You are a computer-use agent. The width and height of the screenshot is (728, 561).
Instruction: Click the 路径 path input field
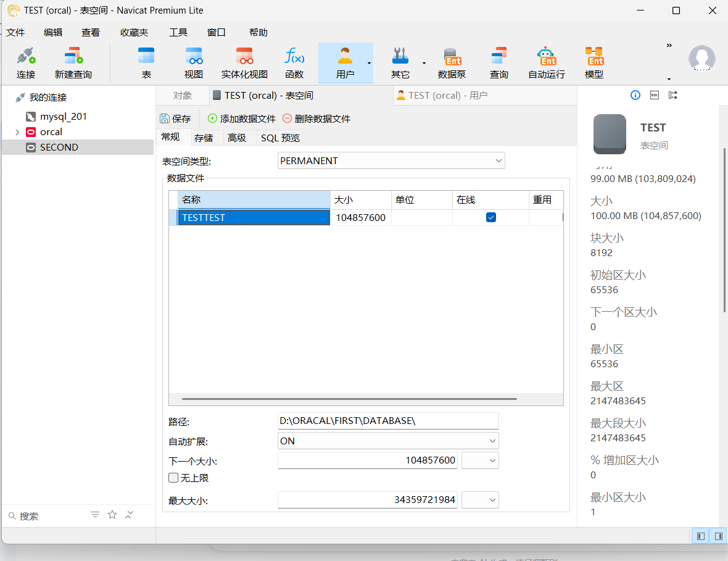tap(388, 421)
